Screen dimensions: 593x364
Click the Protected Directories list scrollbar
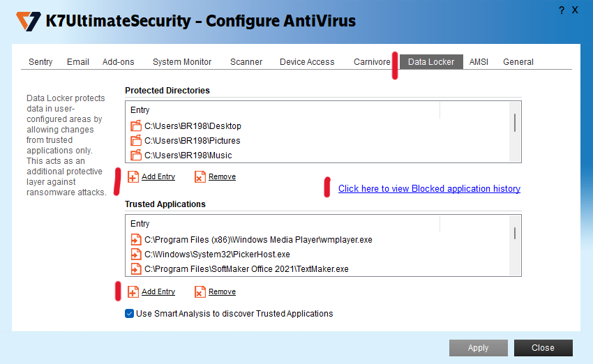pyautogui.click(x=515, y=123)
